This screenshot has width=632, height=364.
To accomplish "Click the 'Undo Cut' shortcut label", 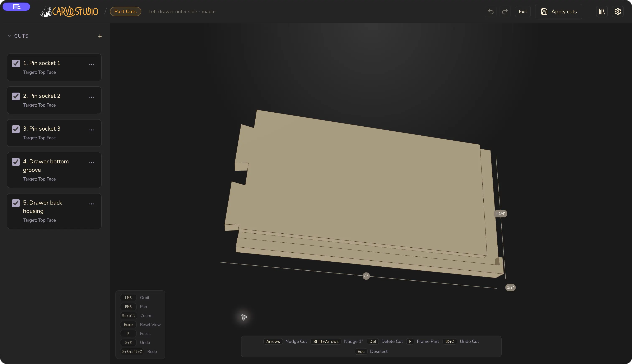I will click(469, 341).
